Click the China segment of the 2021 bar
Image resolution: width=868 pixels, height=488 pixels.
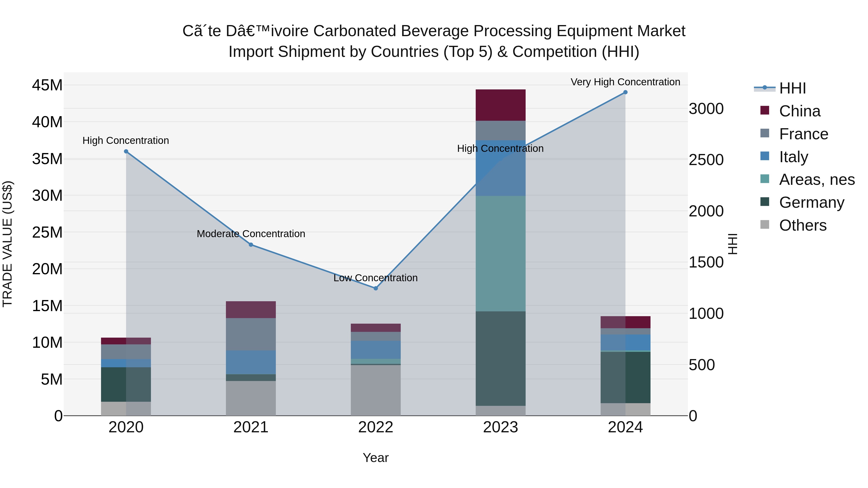251,310
